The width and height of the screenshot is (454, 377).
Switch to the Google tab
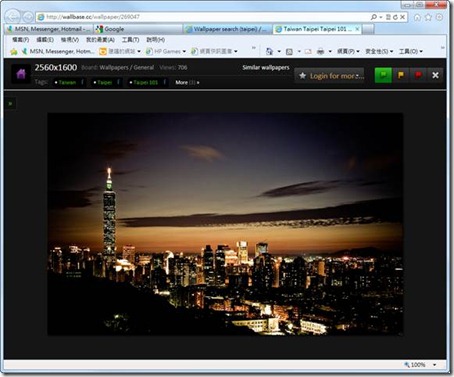[138, 29]
